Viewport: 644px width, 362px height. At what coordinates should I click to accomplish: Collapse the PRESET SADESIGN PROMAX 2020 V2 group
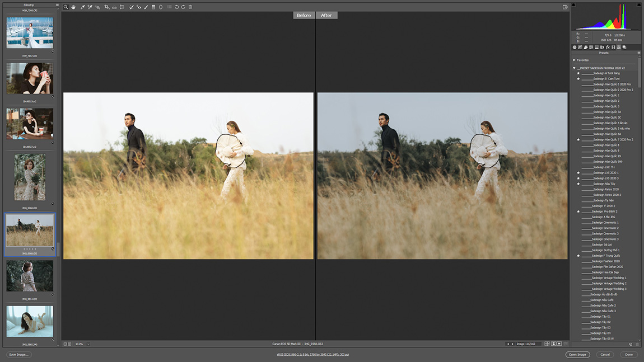(575, 68)
